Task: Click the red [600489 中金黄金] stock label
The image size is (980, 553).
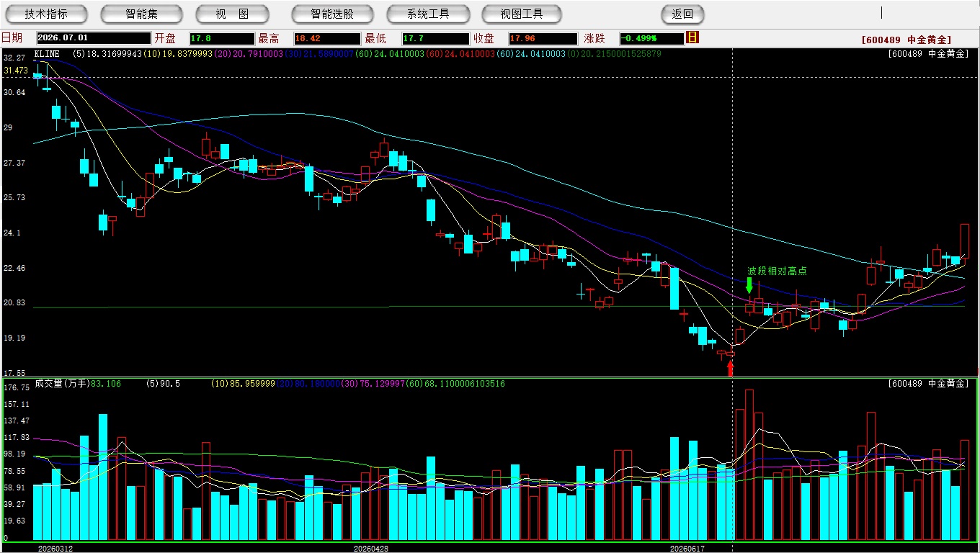Action: [906, 40]
